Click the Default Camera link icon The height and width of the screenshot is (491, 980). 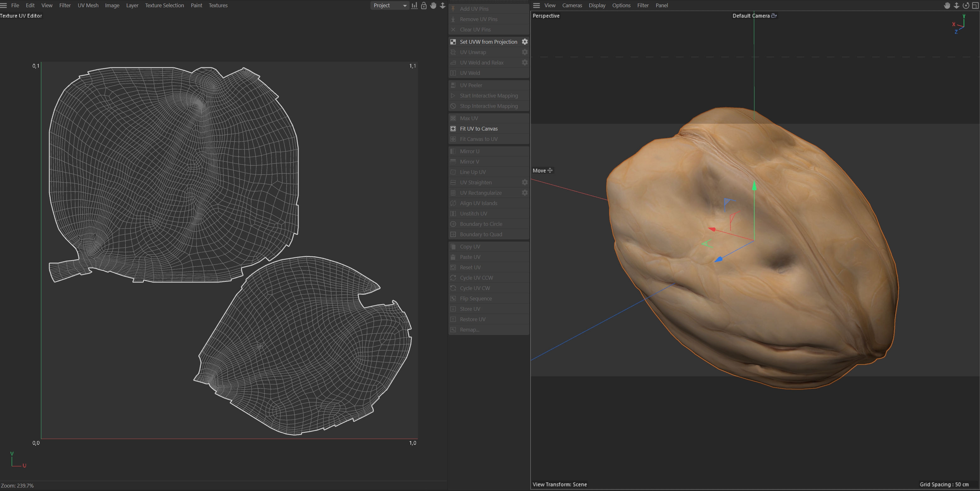click(x=774, y=16)
